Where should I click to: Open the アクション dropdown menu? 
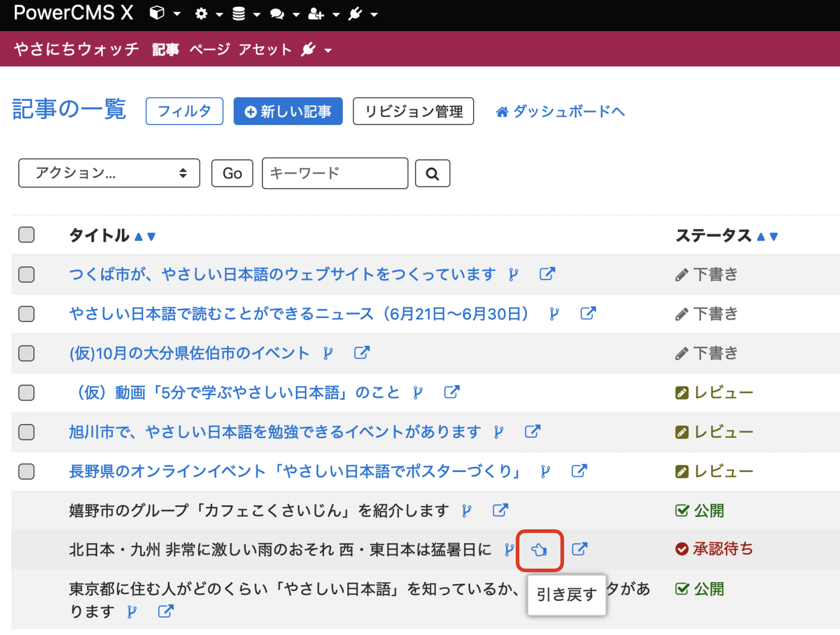click(x=108, y=173)
